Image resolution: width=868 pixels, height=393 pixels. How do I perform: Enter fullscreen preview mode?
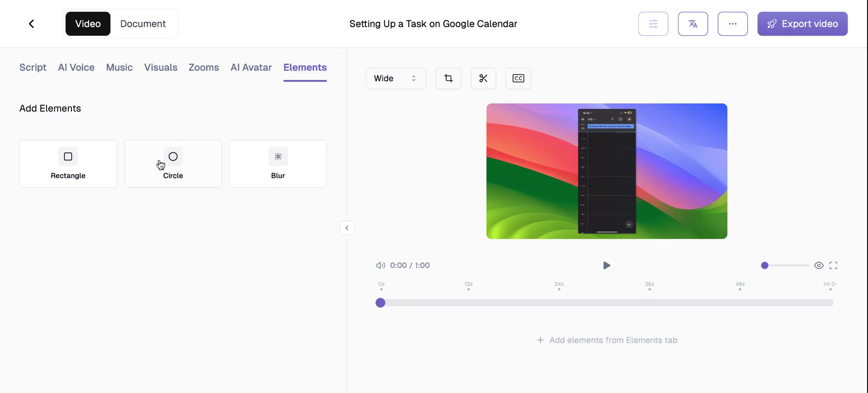tap(833, 265)
